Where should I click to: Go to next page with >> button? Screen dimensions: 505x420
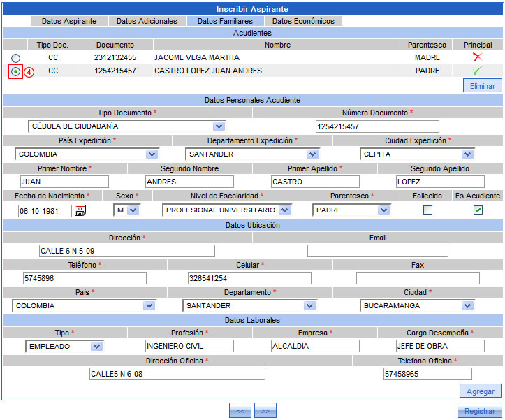pos(265,411)
